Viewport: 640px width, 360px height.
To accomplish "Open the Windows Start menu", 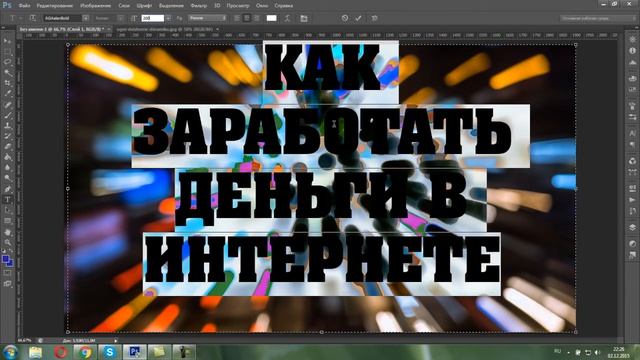I will pos(10,352).
